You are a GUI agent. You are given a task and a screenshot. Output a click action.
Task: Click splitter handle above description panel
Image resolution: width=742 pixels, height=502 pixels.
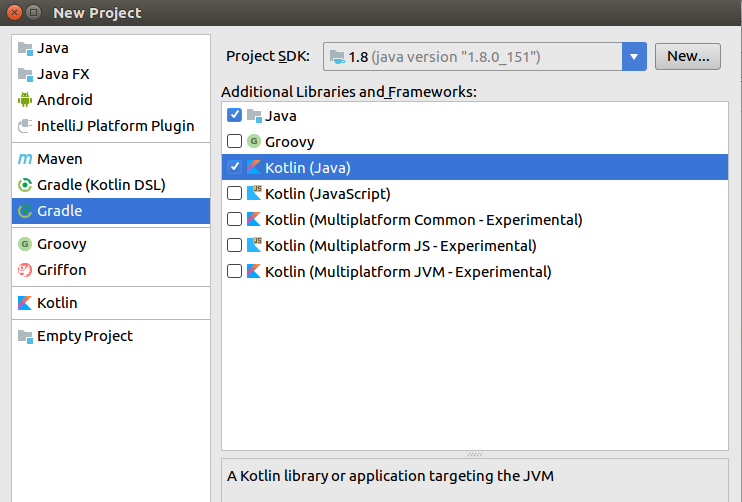[x=475, y=454]
